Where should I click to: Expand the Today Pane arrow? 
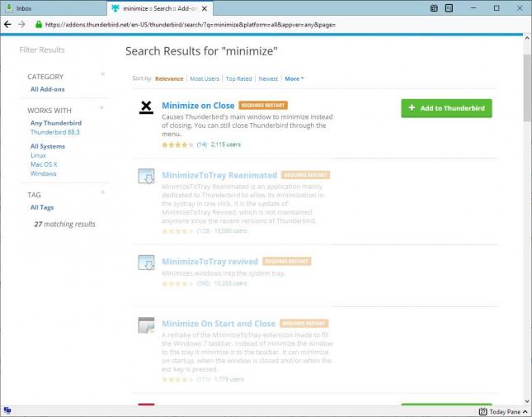(x=525, y=411)
